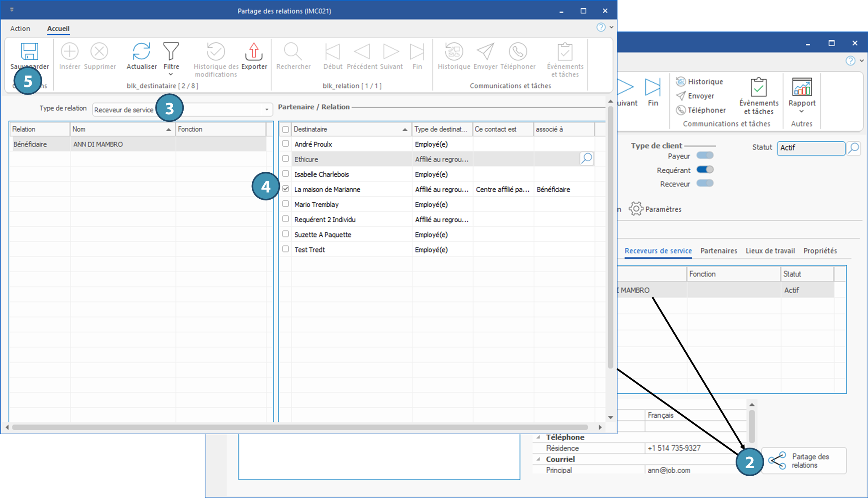Open Évènements et tâches in right window
The width and height of the screenshot is (868, 498).
point(759,88)
